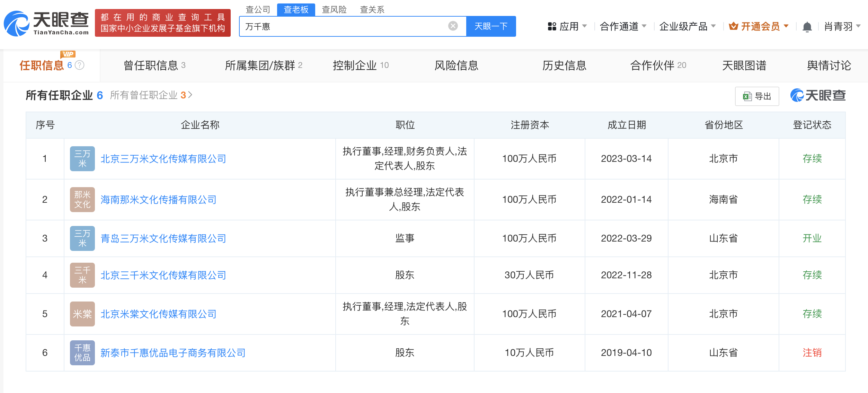
Task: Click the 注销 status in row 6
Action: [x=812, y=353]
